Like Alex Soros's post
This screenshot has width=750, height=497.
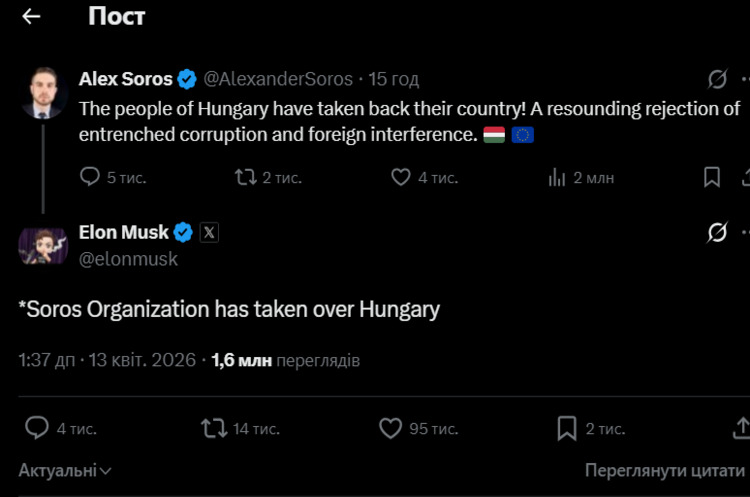[x=401, y=177]
